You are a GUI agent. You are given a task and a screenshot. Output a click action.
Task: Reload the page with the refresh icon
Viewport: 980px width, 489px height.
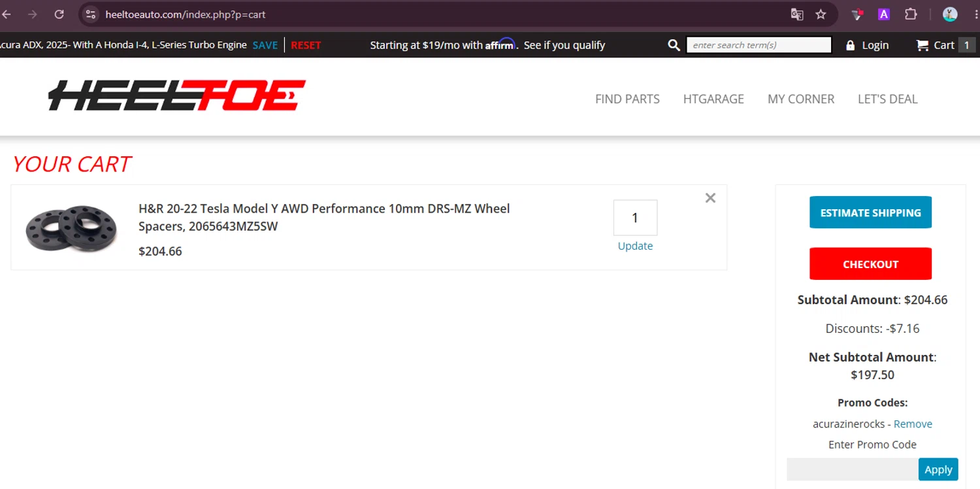coord(59,14)
